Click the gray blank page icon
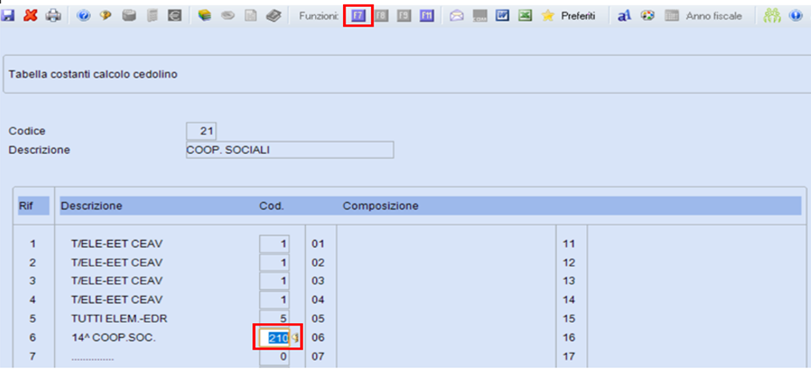The width and height of the screenshot is (811, 370). [250, 16]
